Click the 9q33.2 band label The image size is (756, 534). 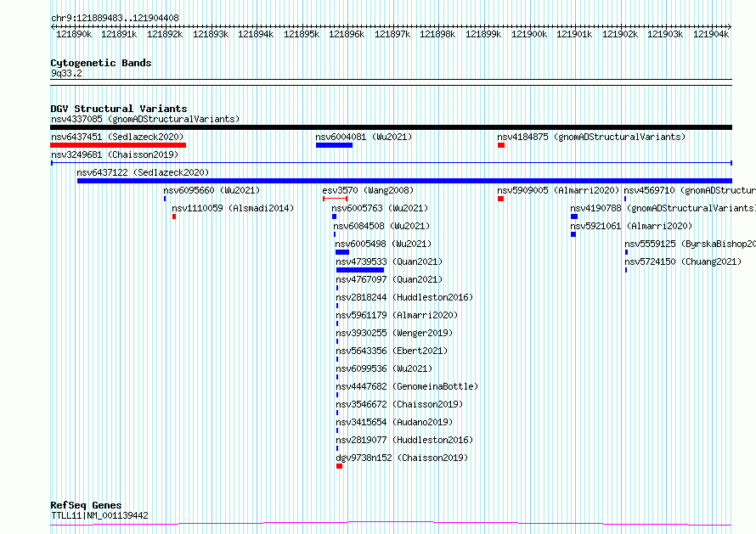tap(66, 73)
